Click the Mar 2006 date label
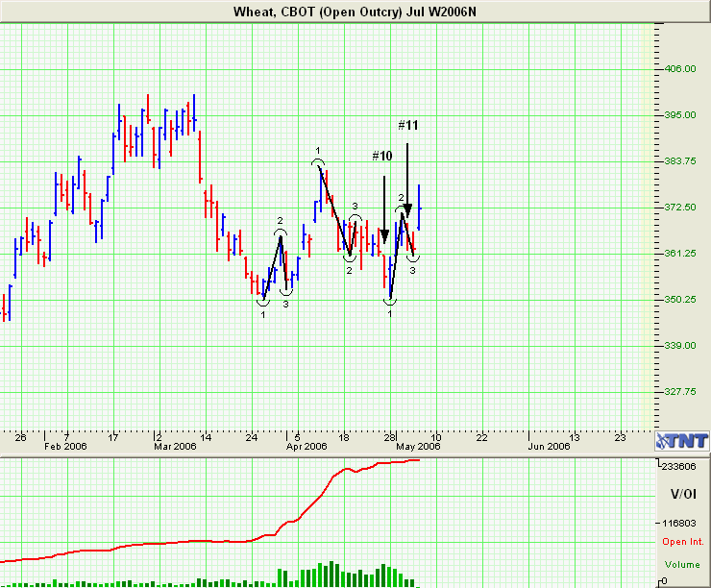 click(x=175, y=447)
